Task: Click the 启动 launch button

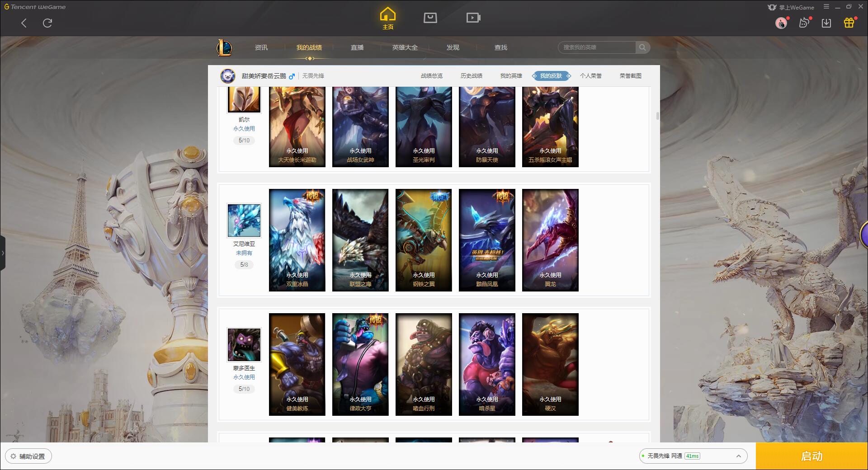Action: [811, 456]
